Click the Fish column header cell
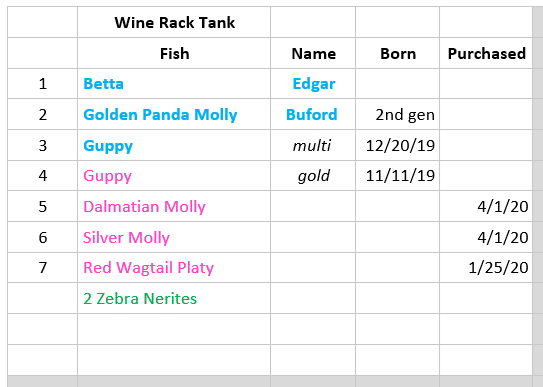 (174, 53)
